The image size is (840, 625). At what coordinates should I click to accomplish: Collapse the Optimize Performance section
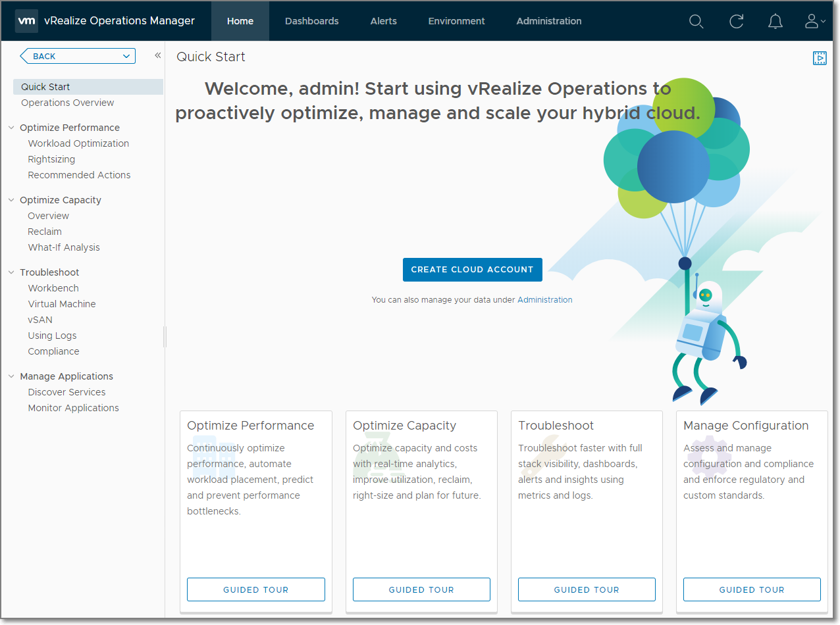[x=11, y=128]
